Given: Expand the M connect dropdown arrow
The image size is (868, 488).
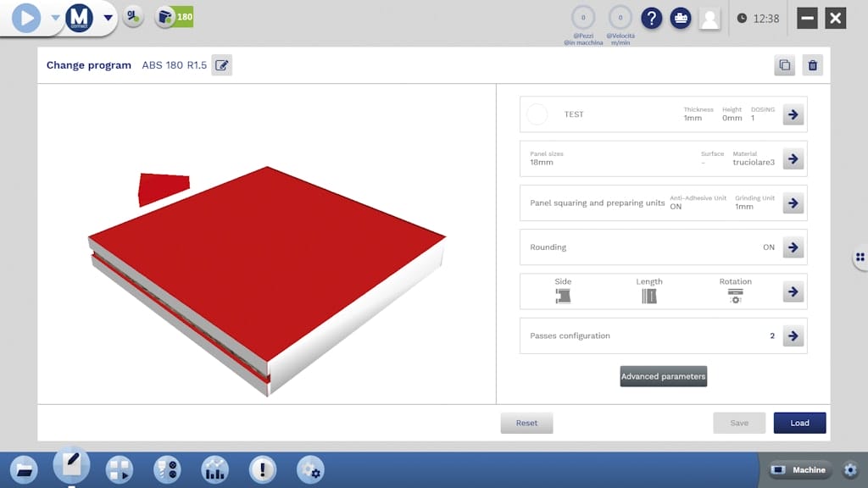Looking at the screenshot, I should pyautogui.click(x=108, y=18).
